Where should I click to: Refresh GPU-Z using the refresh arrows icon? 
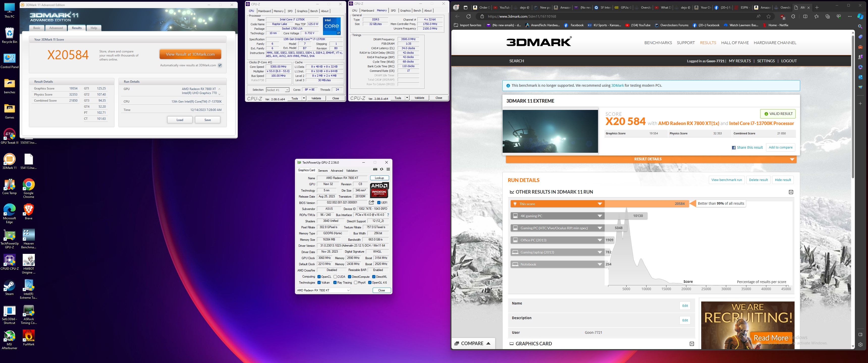click(x=382, y=169)
